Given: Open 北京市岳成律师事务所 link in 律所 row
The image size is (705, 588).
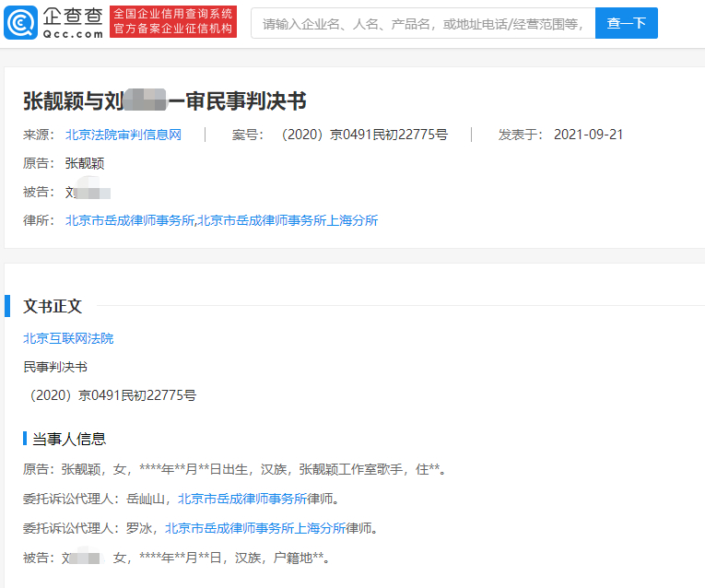Looking at the screenshot, I should pyautogui.click(x=130, y=220).
